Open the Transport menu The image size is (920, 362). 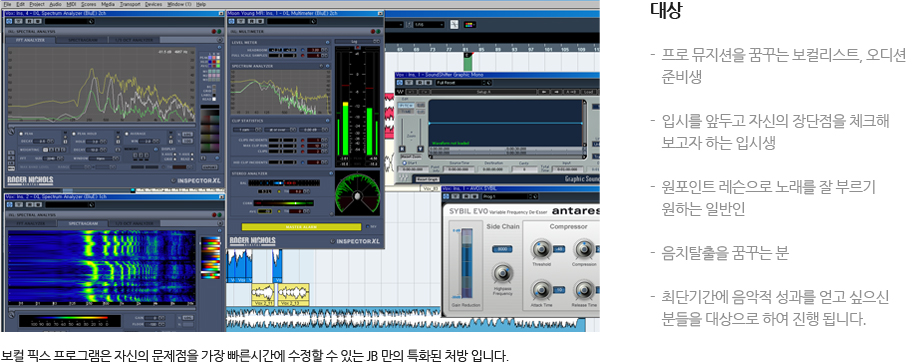coord(130,4)
